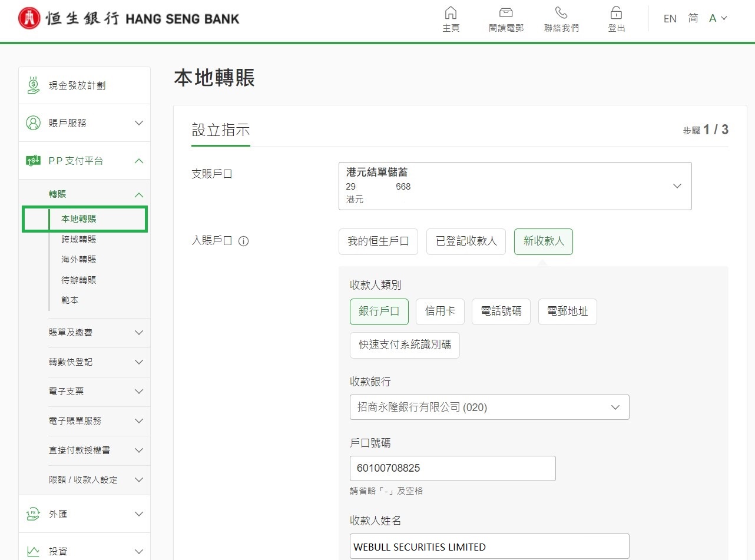Choose 信用卡 payee type

coord(440,312)
